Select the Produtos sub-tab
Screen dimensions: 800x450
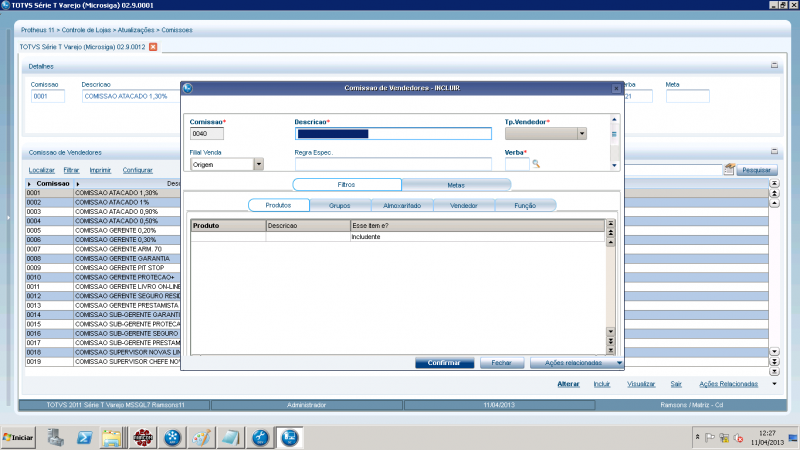click(x=279, y=205)
